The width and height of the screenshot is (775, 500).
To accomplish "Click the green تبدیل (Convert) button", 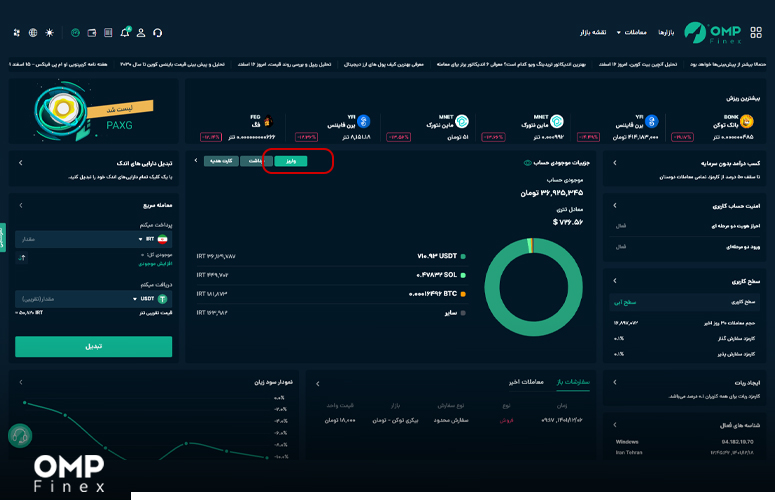I will click(93, 346).
